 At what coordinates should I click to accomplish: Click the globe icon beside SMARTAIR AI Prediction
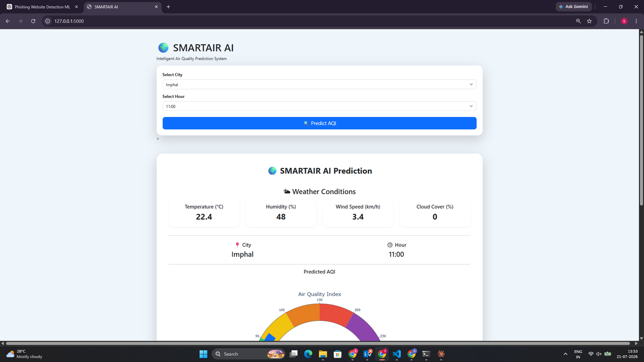pyautogui.click(x=272, y=171)
